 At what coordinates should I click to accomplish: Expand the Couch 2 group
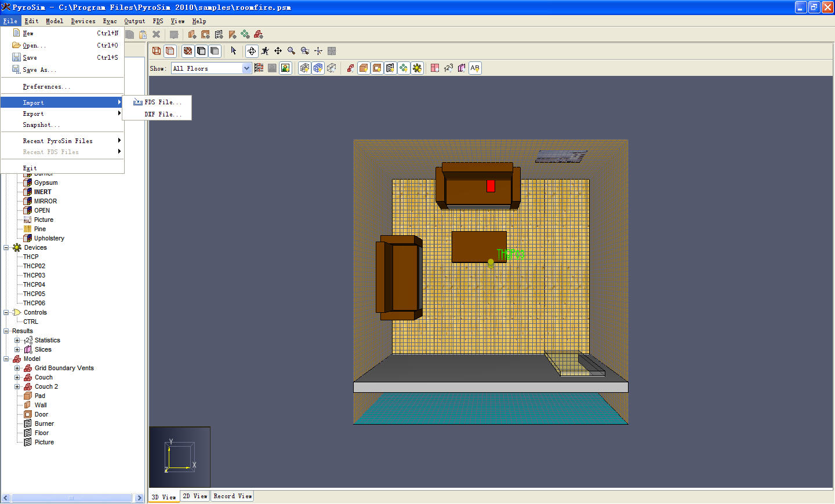[x=17, y=386]
